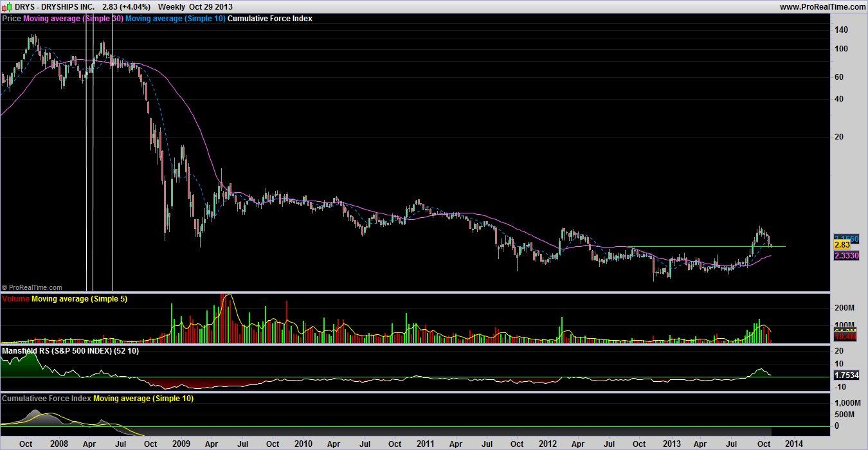Screen dimensions: 868x450
Task: Select the yellow Moving average (Simple 10) label
Action: [x=143, y=399]
